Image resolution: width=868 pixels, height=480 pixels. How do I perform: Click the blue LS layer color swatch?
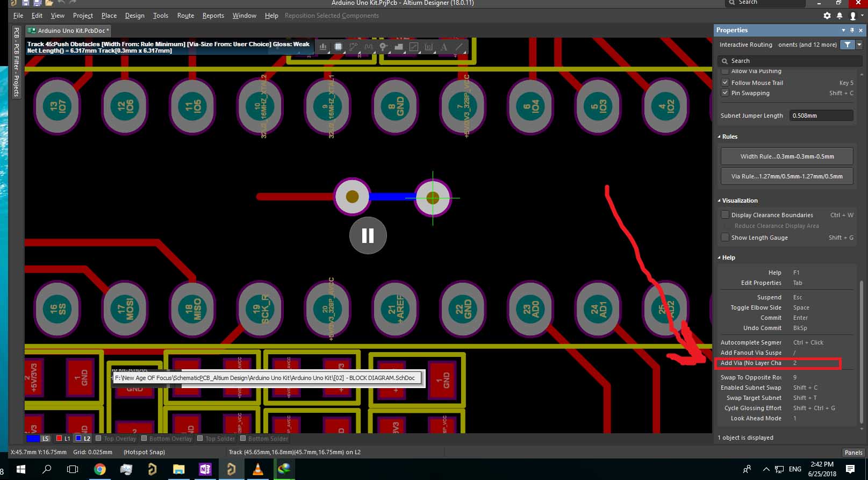33,439
